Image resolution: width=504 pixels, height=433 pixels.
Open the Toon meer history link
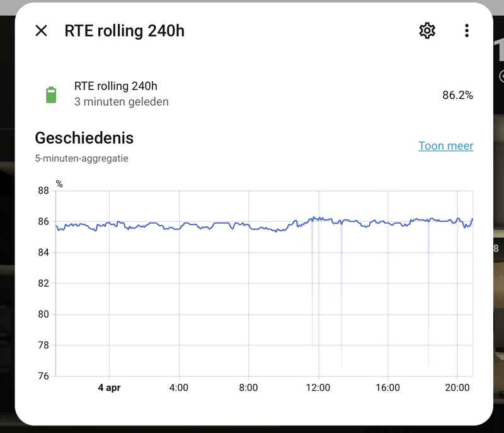click(445, 146)
